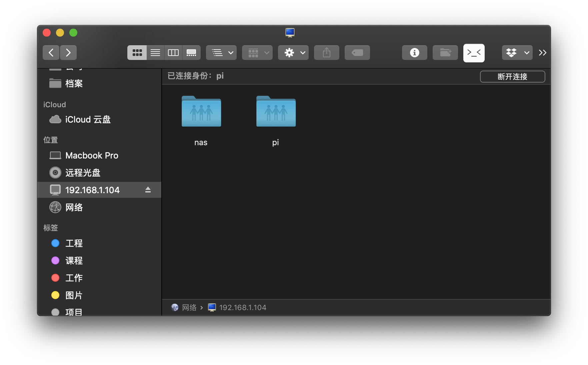
Task: Eject the 192.168.1.104 server
Action: pos(148,190)
